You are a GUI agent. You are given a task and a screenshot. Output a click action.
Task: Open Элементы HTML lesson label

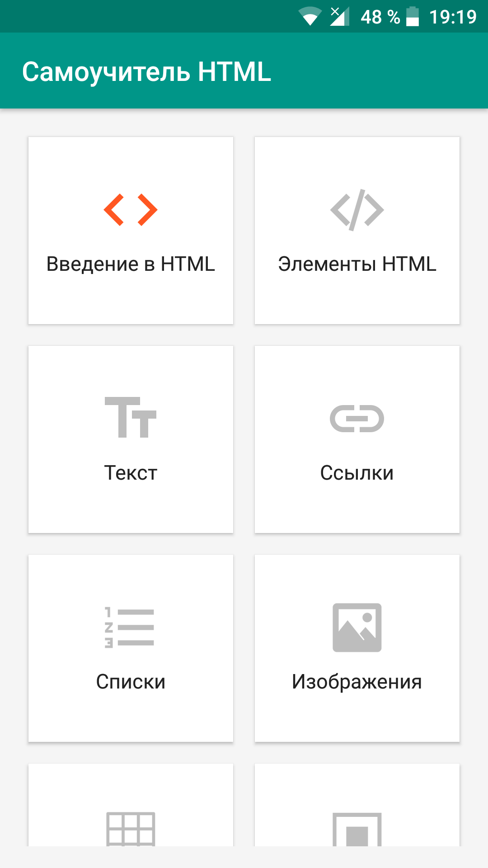(357, 264)
